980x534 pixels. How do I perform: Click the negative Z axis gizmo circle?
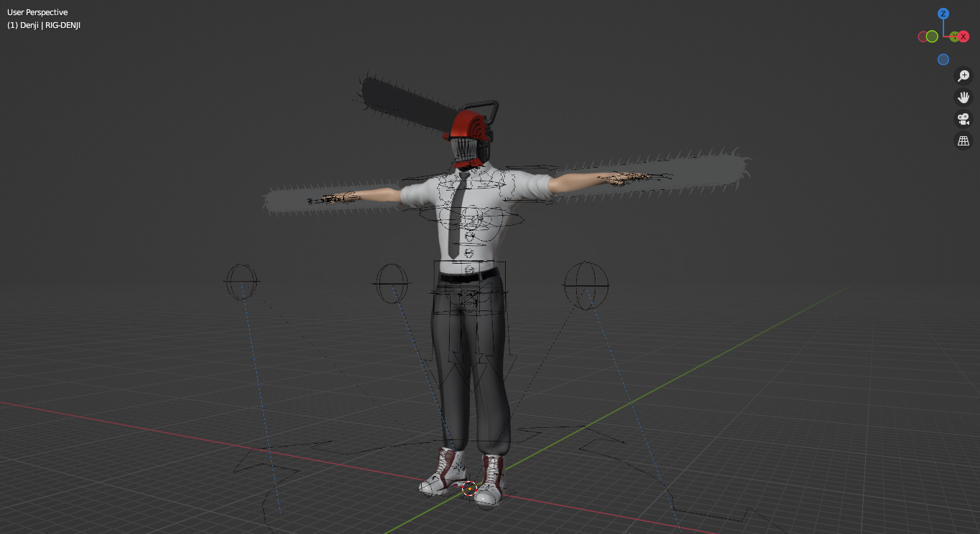(x=943, y=59)
